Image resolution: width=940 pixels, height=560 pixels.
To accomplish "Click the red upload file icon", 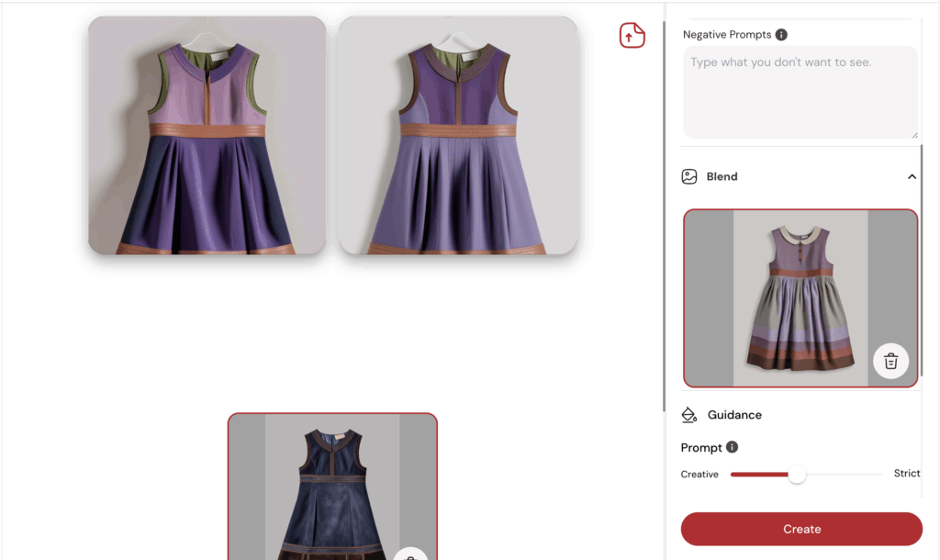I will 632,36.
